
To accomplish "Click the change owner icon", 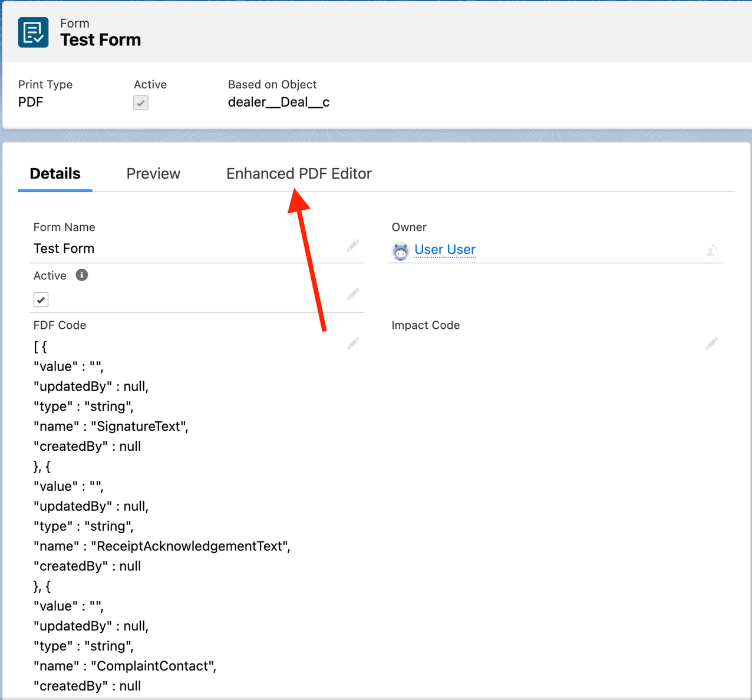I will 712,251.
